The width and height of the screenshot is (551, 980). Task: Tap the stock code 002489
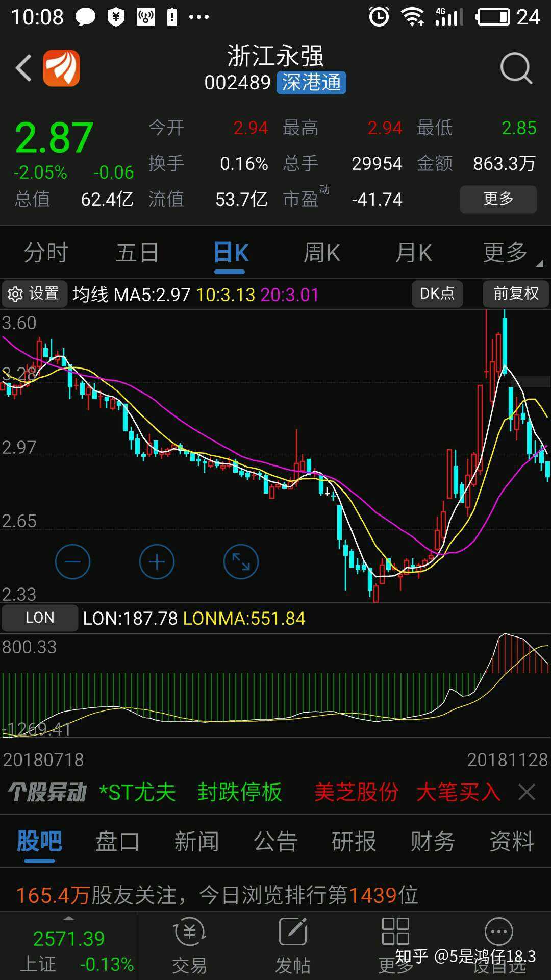pyautogui.click(x=237, y=83)
